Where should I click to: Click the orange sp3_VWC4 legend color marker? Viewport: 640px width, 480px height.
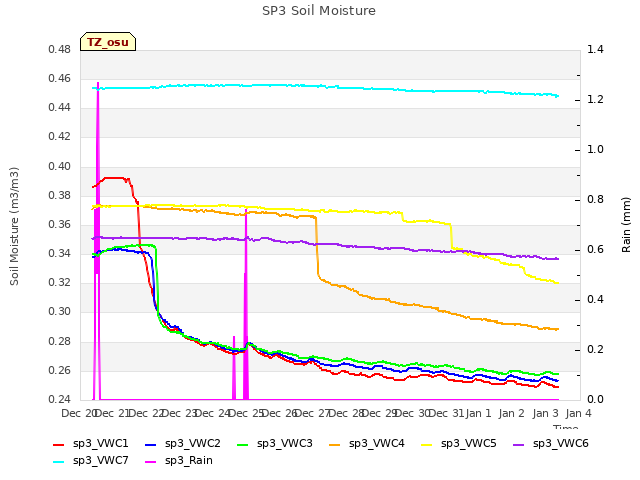point(335,444)
